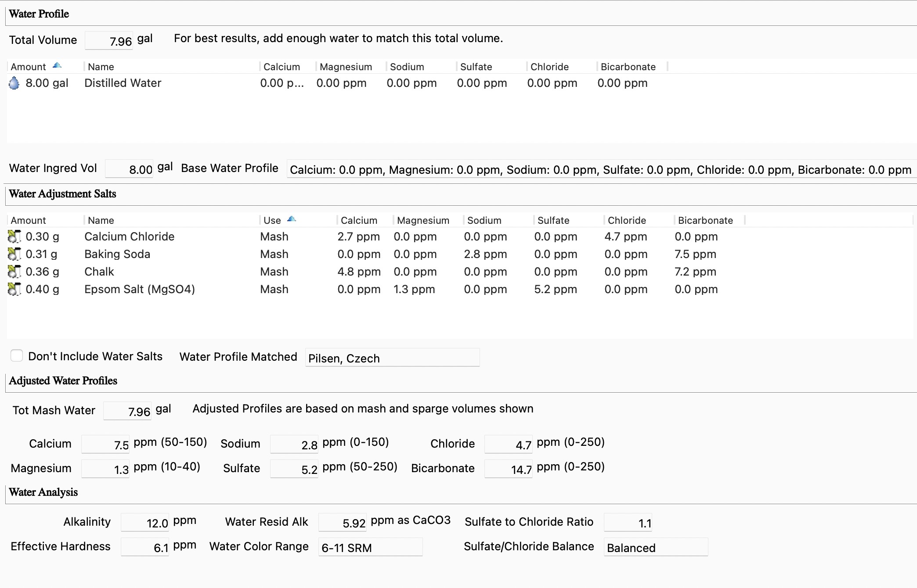Viewport: 917px width, 588px height.
Task: Click the Chalk salt icon
Action: (14, 272)
